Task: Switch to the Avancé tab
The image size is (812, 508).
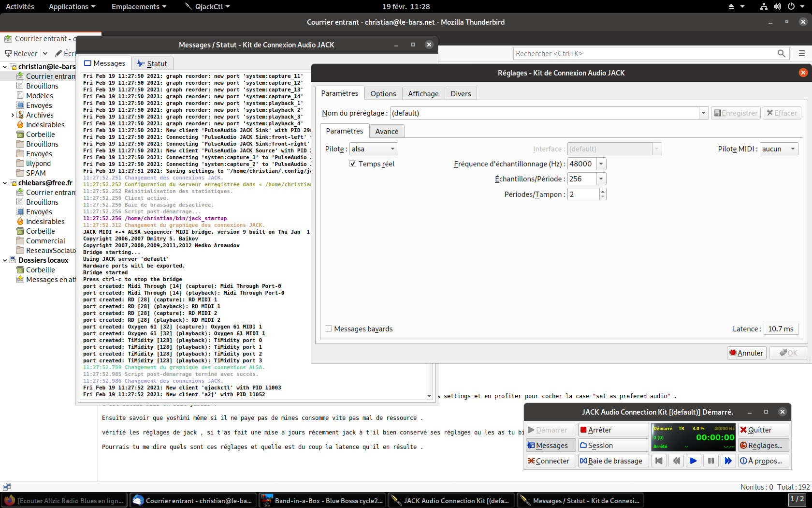Action: [387, 132]
